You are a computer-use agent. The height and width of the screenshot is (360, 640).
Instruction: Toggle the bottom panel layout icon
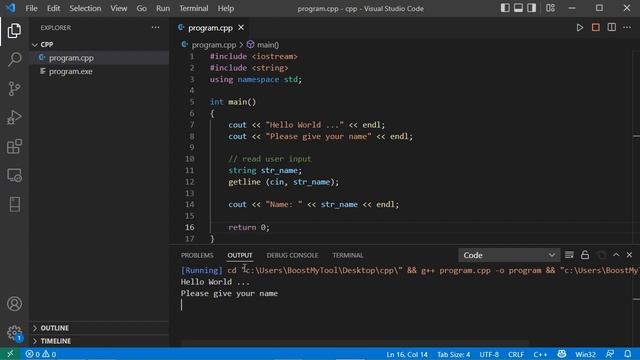518,8
